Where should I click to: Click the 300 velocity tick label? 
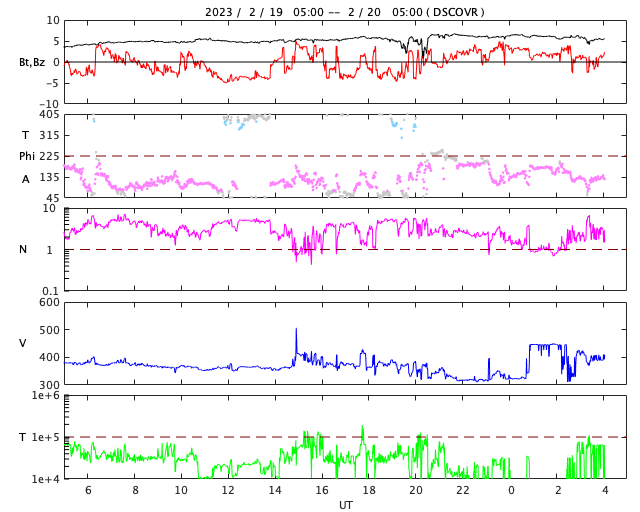pos(49,385)
